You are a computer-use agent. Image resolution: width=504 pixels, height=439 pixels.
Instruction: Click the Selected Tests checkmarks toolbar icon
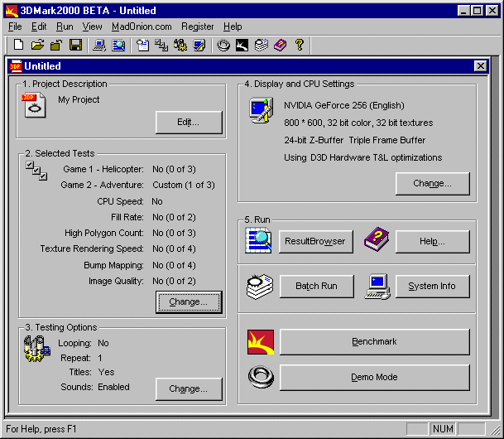point(161,45)
